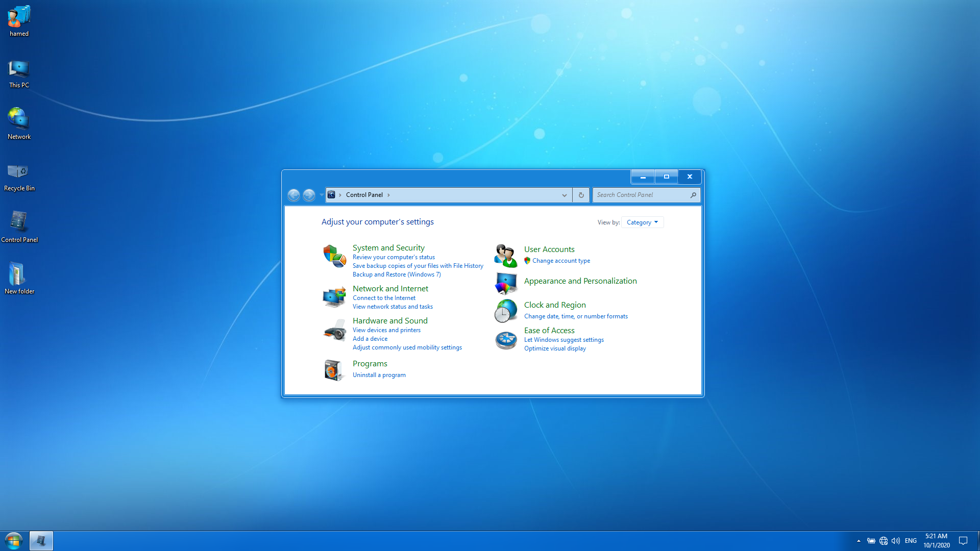Click in the Search Control Panel field
The height and width of the screenshot is (551, 980).
coord(641,195)
